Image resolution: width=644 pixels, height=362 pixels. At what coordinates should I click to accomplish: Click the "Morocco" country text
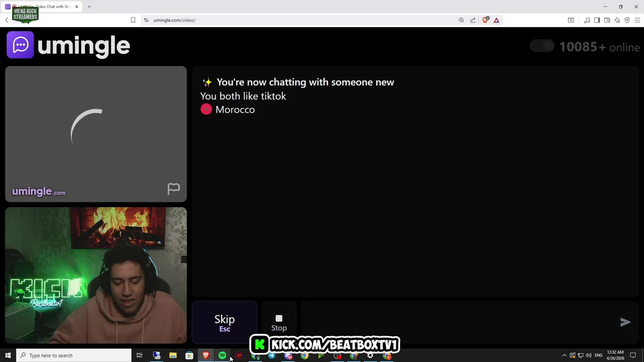(x=235, y=110)
